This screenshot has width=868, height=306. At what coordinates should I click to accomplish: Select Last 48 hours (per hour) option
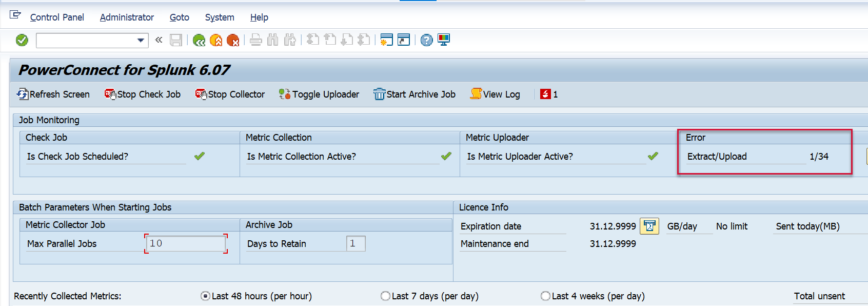[206, 296]
